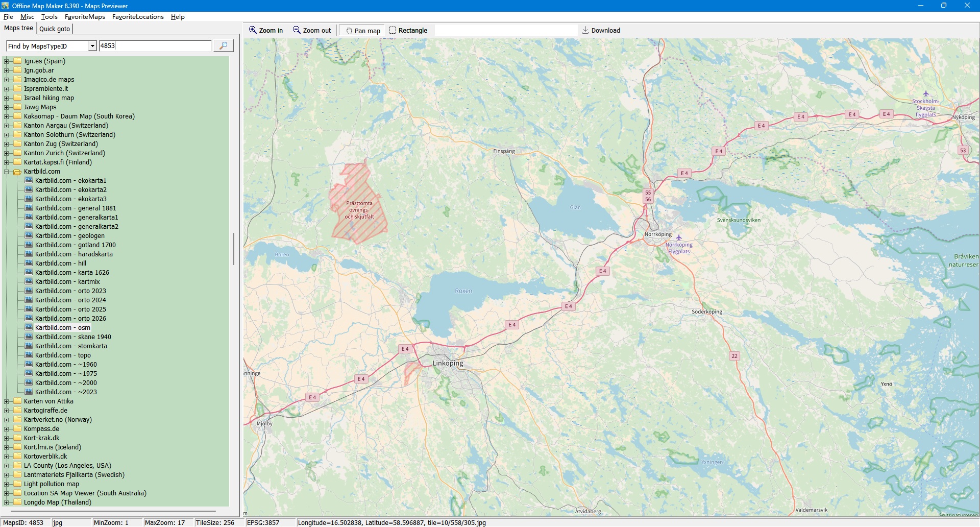Open the Tools menu

tap(50, 17)
